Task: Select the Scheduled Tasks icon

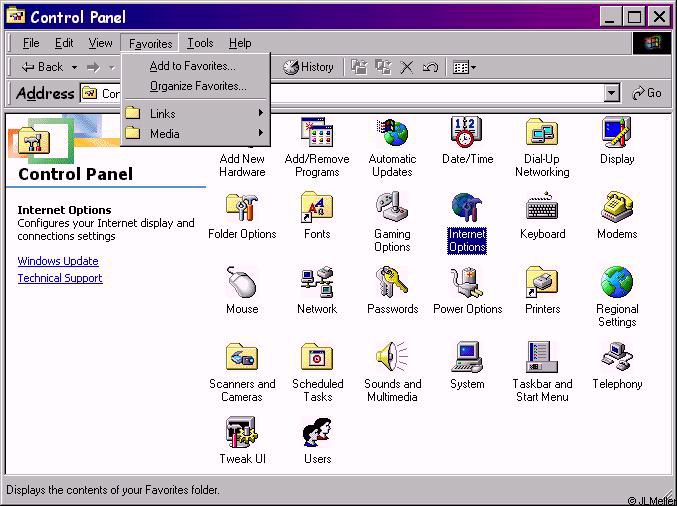Action: [x=317, y=357]
